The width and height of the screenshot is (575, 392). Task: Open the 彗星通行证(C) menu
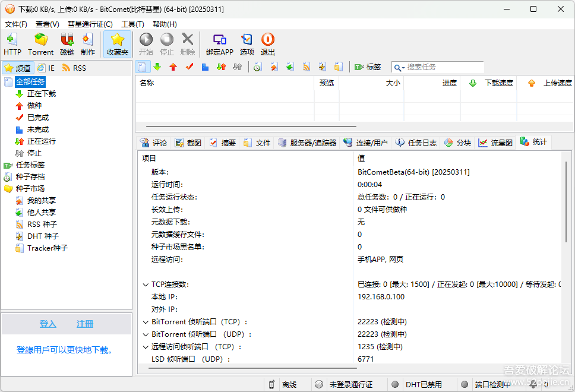coord(90,24)
